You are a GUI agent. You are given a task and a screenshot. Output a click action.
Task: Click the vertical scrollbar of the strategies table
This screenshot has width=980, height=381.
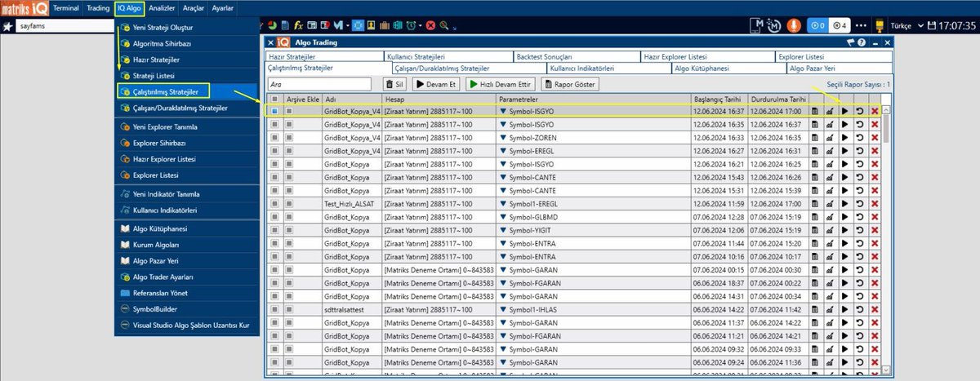(886, 240)
